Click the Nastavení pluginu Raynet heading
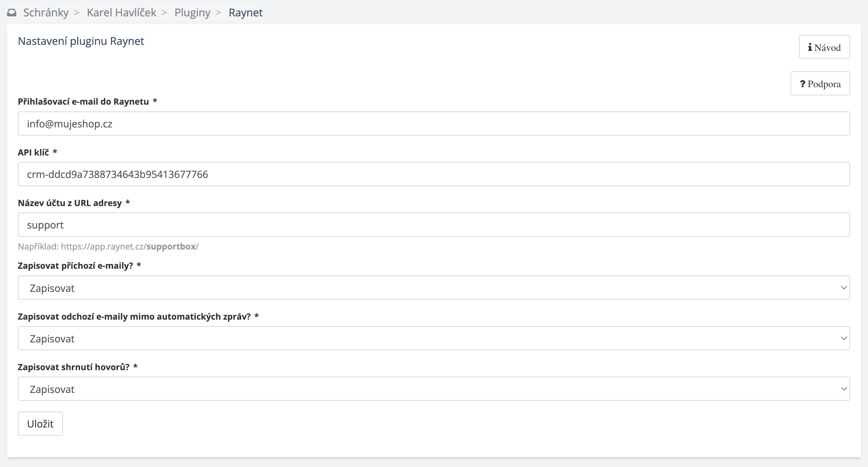868x467 pixels. 81,41
